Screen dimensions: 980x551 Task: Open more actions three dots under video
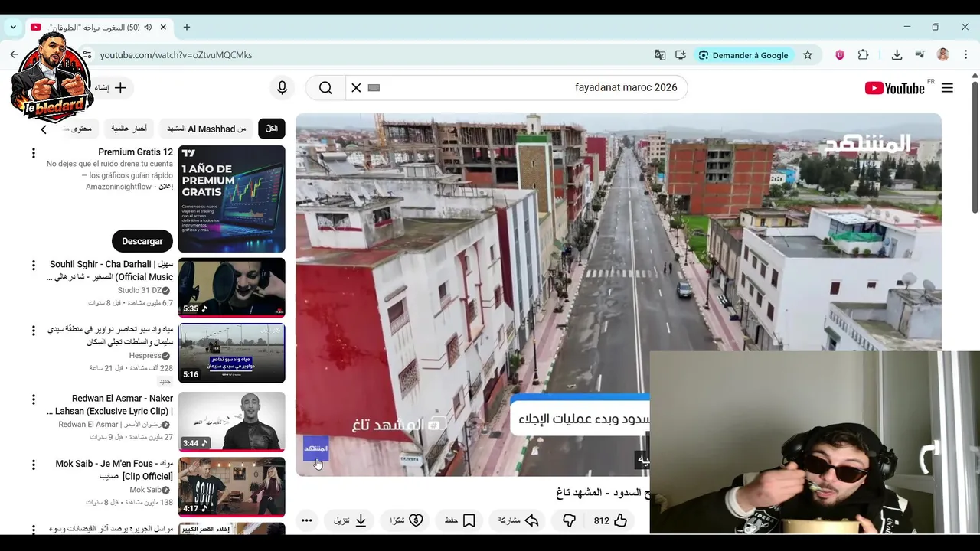(x=306, y=520)
